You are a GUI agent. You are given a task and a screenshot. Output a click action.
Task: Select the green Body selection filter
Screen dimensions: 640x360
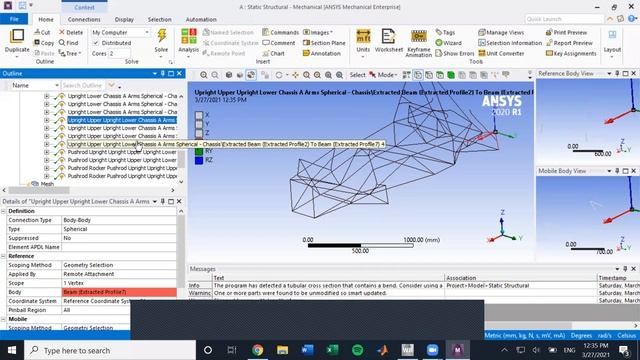coord(451,75)
